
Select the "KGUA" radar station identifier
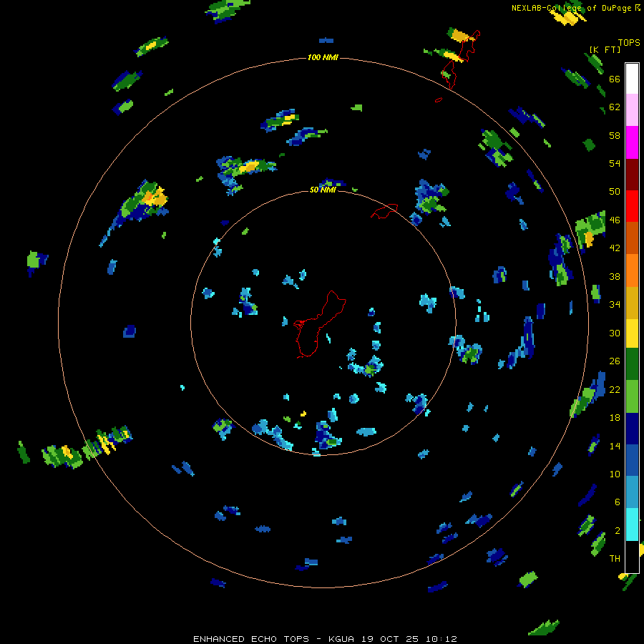click(343, 639)
